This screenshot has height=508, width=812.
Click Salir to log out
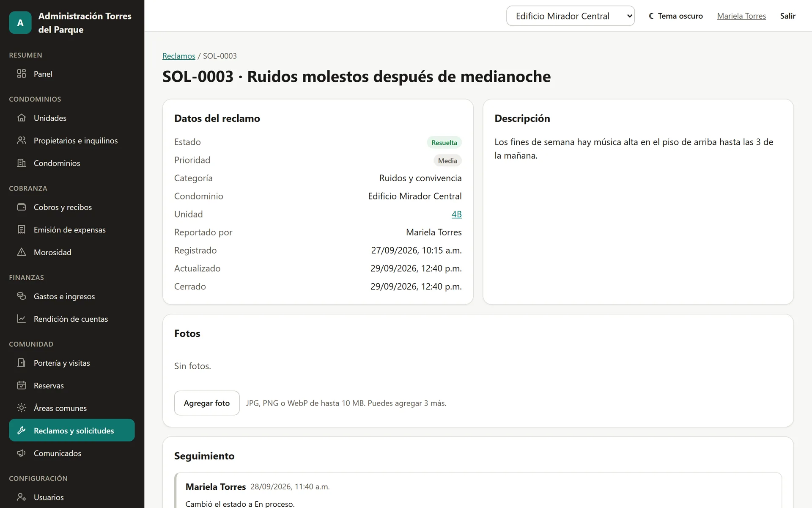tap(788, 16)
